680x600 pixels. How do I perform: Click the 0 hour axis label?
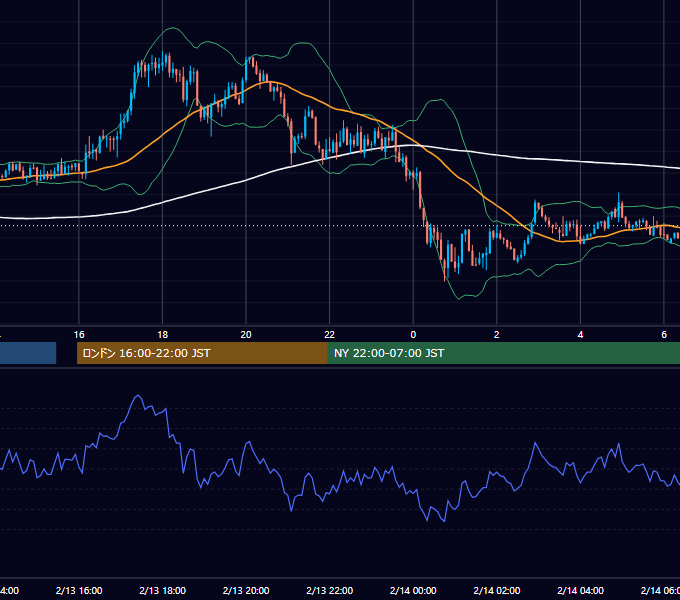(413, 335)
